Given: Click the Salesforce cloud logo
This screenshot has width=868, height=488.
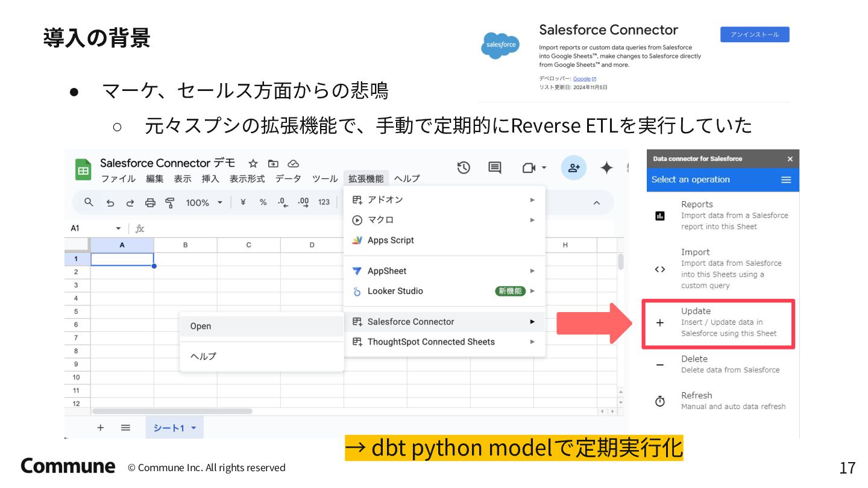Looking at the screenshot, I should pyautogui.click(x=500, y=45).
